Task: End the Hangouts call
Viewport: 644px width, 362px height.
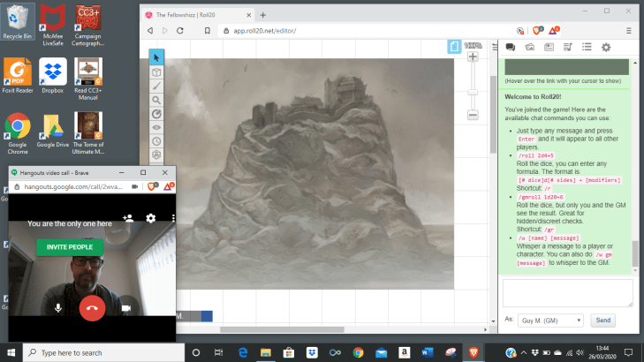Action: point(92,308)
